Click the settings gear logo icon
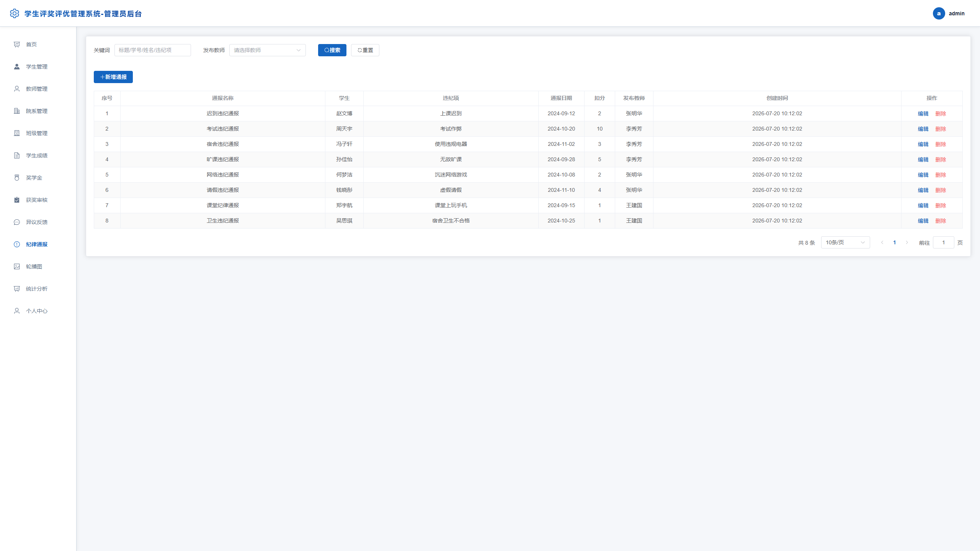Viewport: 980px width, 551px height. (x=15, y=13)
